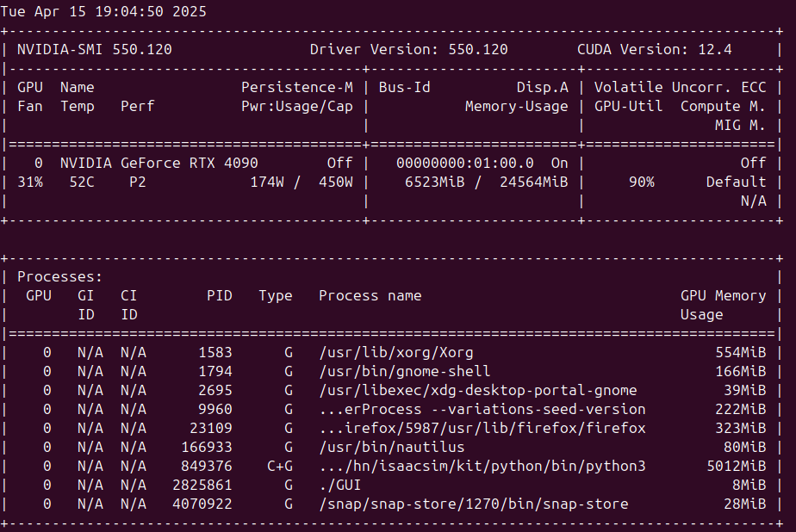Viewport: 796px width, 532px height.
Task: Click PID 849376 in the process list
Action: (x=207, y=466)
